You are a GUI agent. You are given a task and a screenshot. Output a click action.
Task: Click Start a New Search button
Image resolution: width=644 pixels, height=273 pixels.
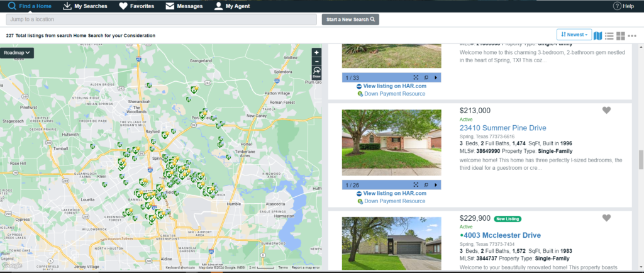click(x=350, y=19)
